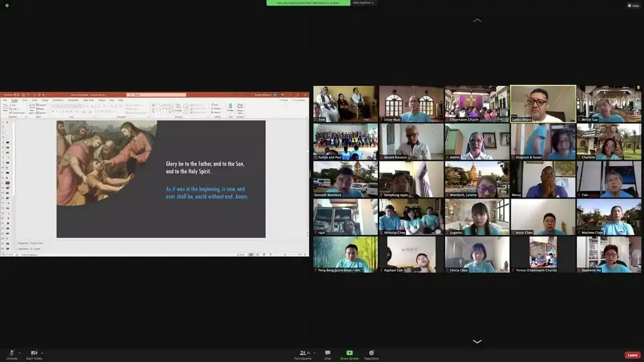Select Gerard Ravasco's video tile

411,141
